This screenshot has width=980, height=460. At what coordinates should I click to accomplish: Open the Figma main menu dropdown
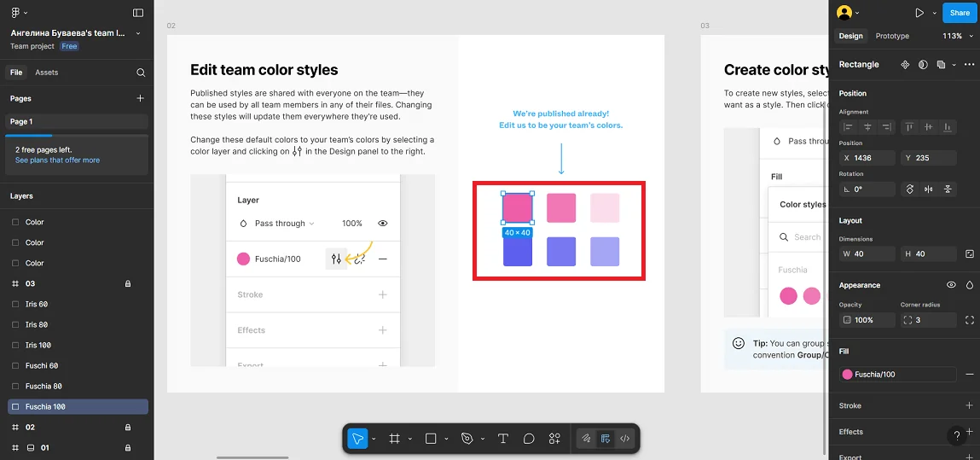[x=19, y=13]
